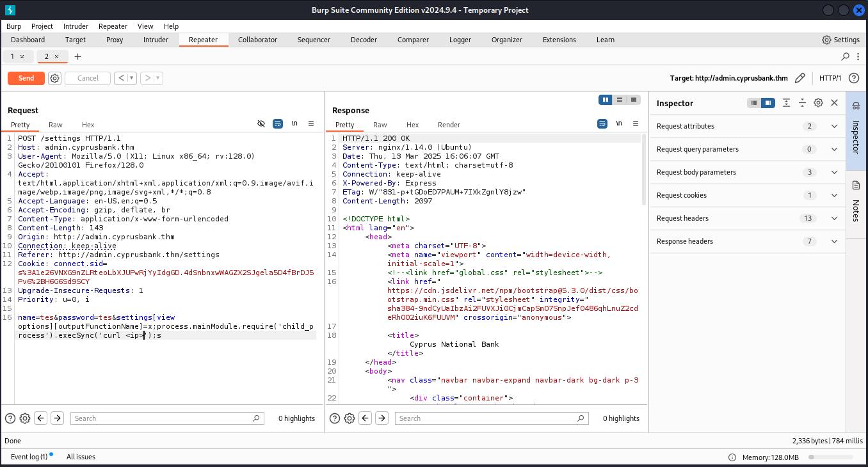Go to previous Request search match
This screenshot has height=467, width=868.
[x=41, y=418]
